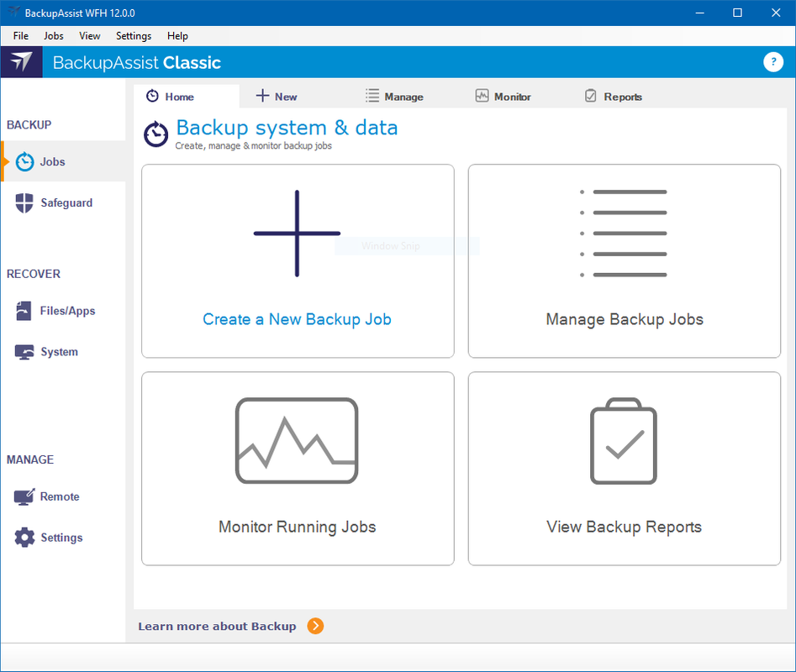This screenshot has height=672, width=796.
Task: Click the System recover monitor icon
Action: (24, 352)
